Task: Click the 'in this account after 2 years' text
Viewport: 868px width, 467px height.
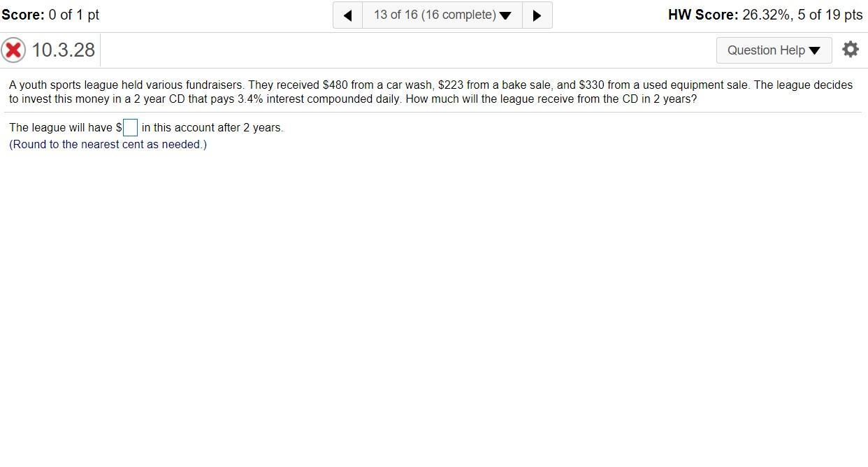Action: click(x=212, y=128)
